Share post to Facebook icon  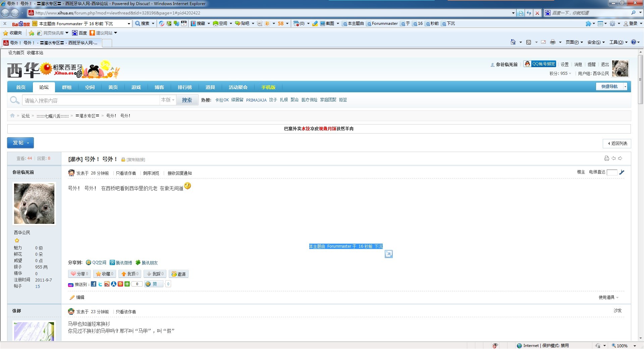(x=94, y=284)
